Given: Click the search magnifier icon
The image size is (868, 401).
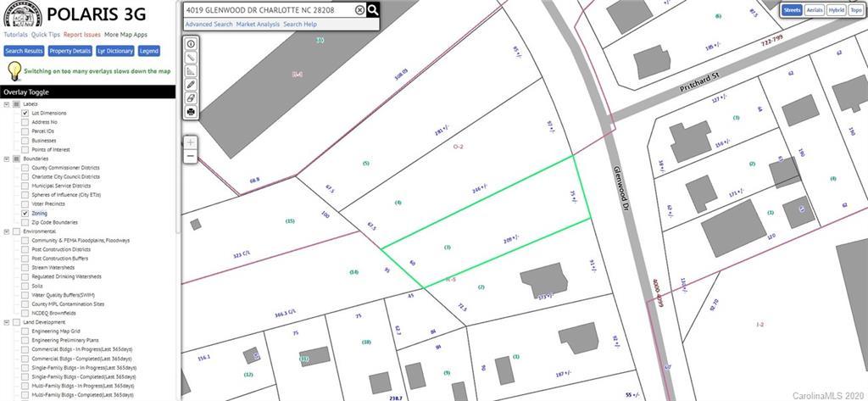Looking at the screenshot, I should 373,10.
